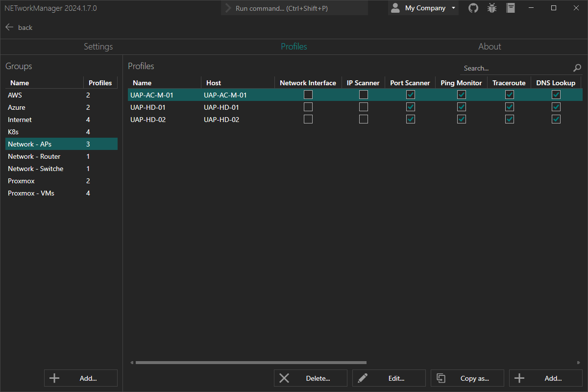Select the UAP-HD-01 profile name cell
Viewport: 588px width, 392px height.
164,107
